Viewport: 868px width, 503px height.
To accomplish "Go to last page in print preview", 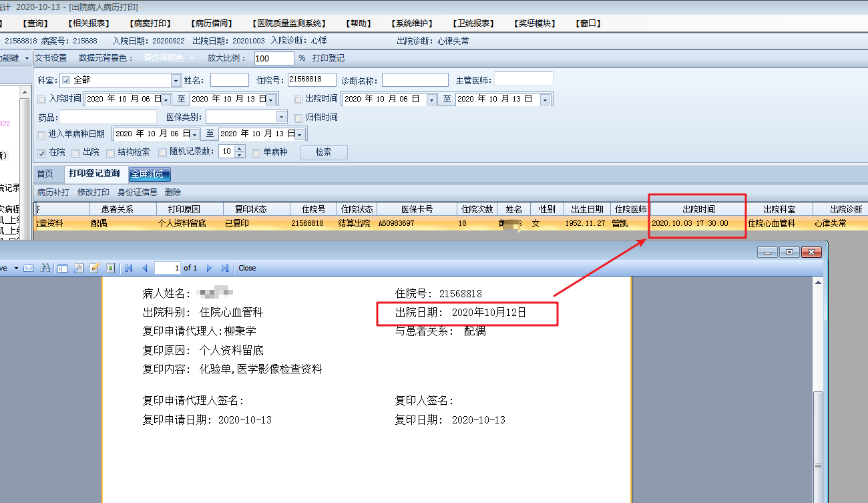I will coord(225,268).
